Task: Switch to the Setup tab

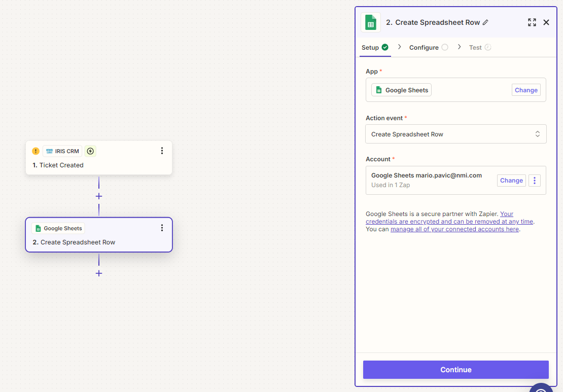Action: [x=375, y=47]
